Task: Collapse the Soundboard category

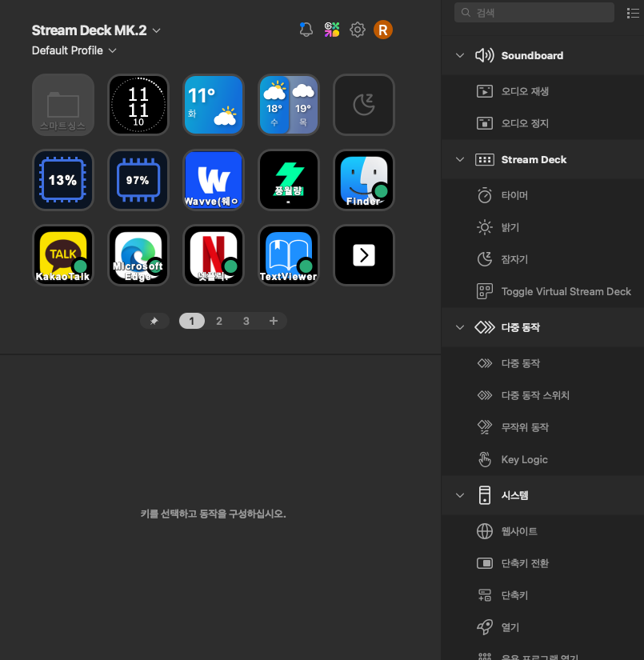Action: 460,56
